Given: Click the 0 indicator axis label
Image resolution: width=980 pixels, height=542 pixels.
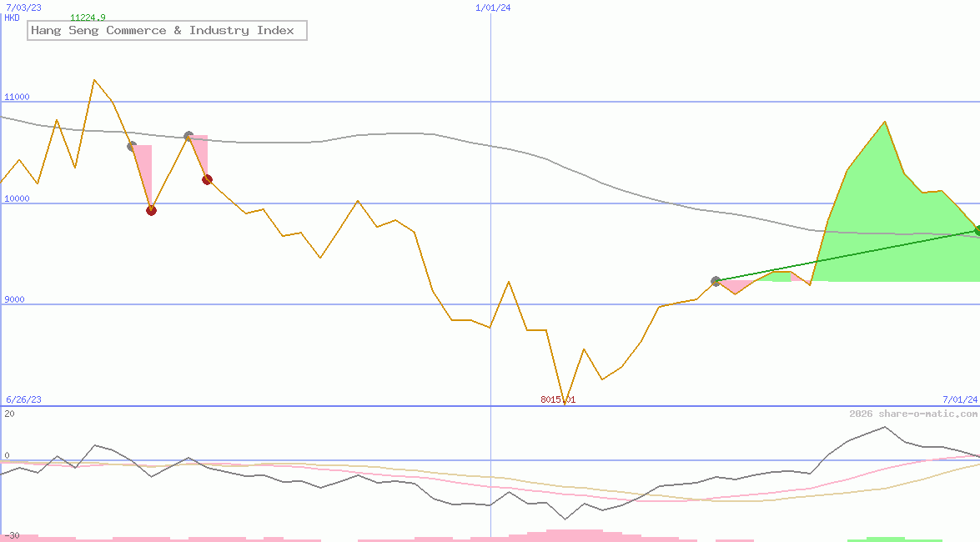Looking at the screenshot, I should 7,455.
